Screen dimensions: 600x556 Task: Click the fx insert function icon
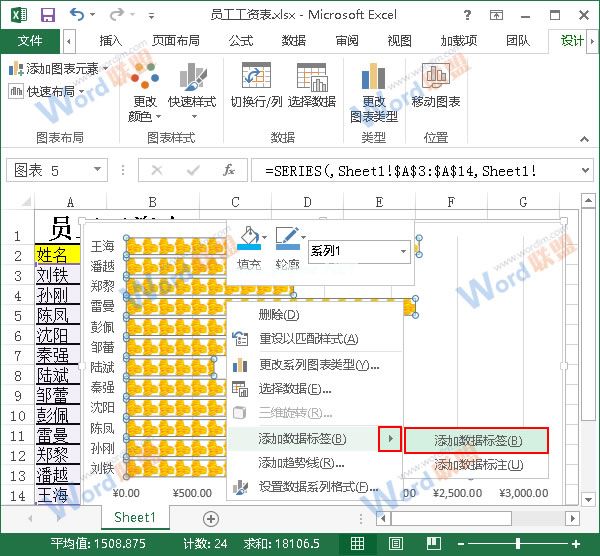tap(228, 171)
